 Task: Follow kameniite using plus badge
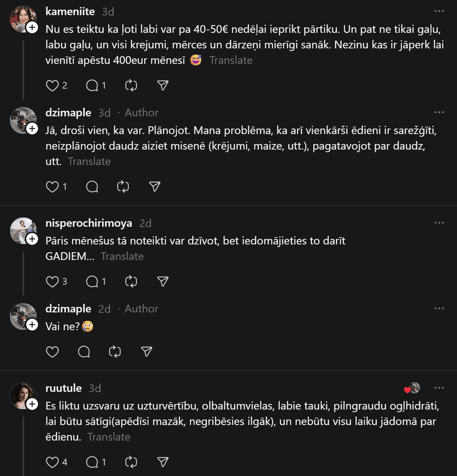[32, 27]
